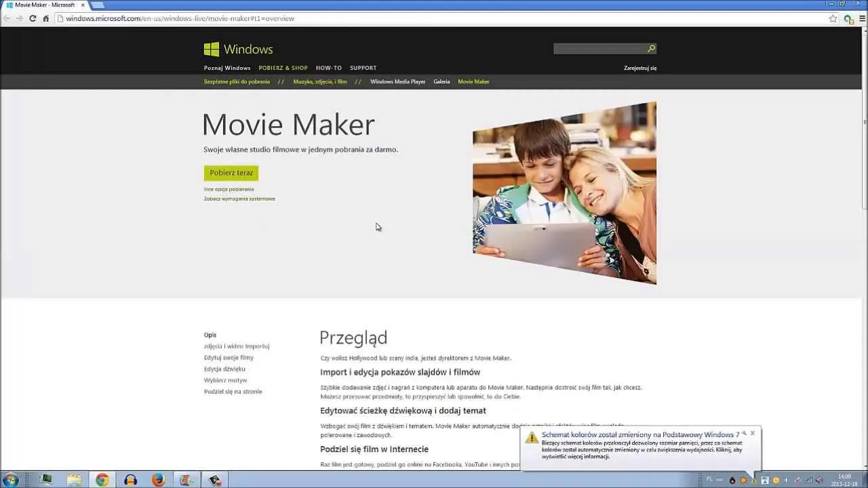Viewport: 868px width, 488px height.
Task: Click the volume speaker icon in tray
Action: 819,481
